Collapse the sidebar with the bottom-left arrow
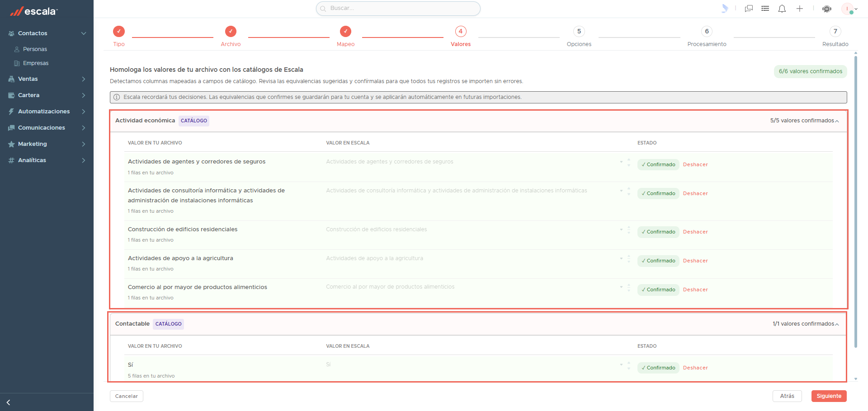 coord(8,402)
